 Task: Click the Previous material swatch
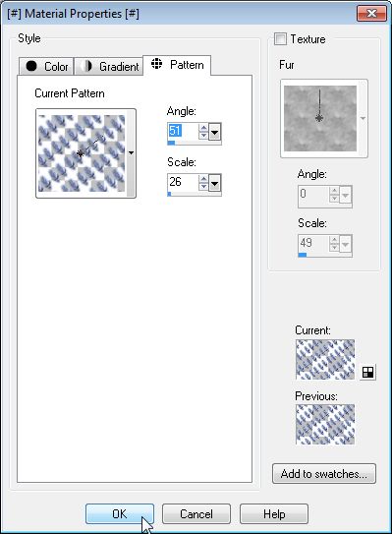(325, 424)
